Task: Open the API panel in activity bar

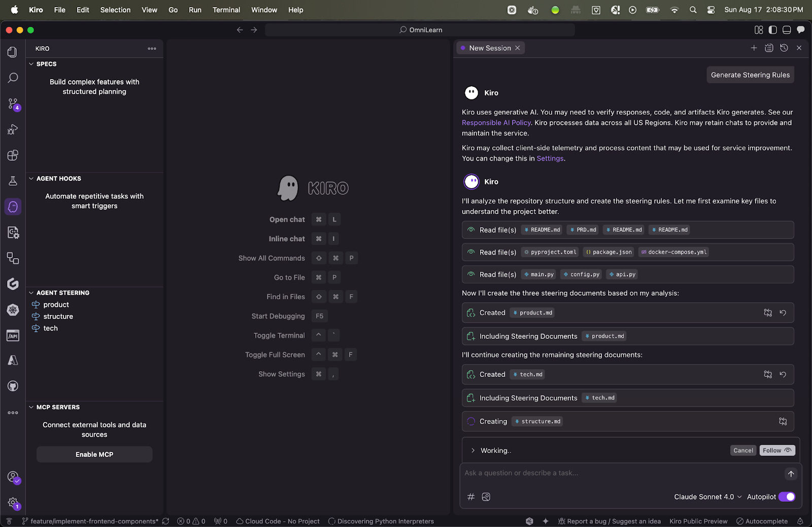Action: pos(13,335)
